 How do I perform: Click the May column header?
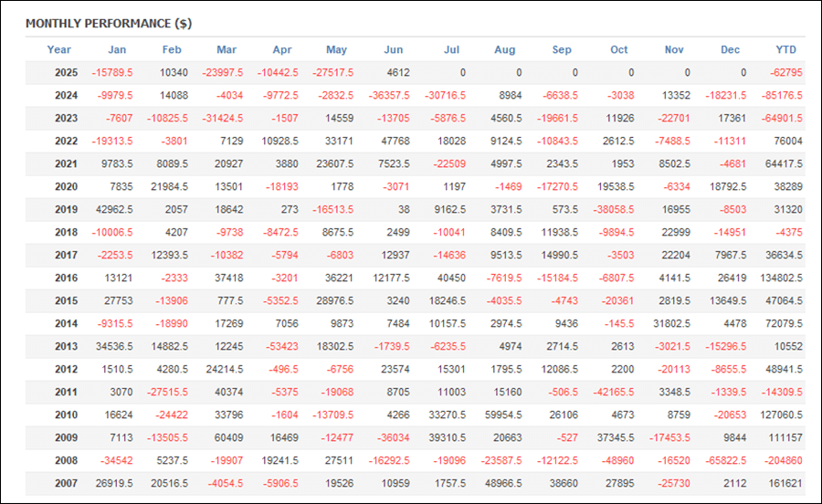[x=336, y=50]
